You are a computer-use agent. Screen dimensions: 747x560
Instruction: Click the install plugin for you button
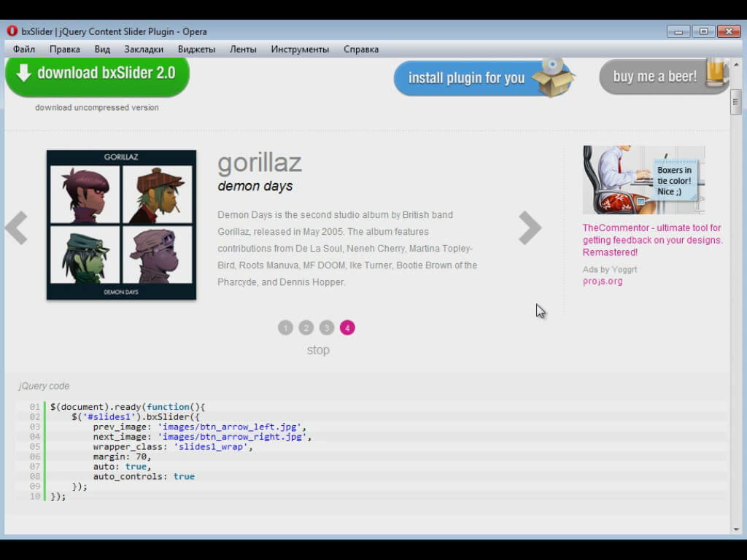pyautogui.click(x=484, y=78)
